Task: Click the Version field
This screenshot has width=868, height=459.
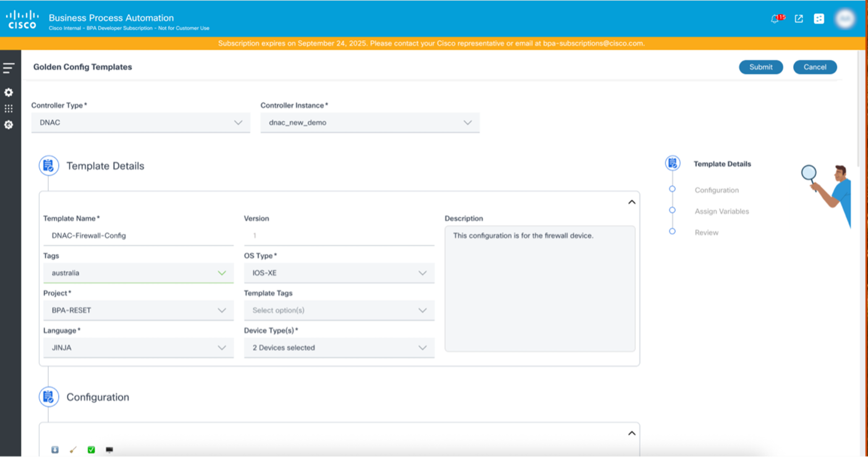Action: [x=339, y=235]
